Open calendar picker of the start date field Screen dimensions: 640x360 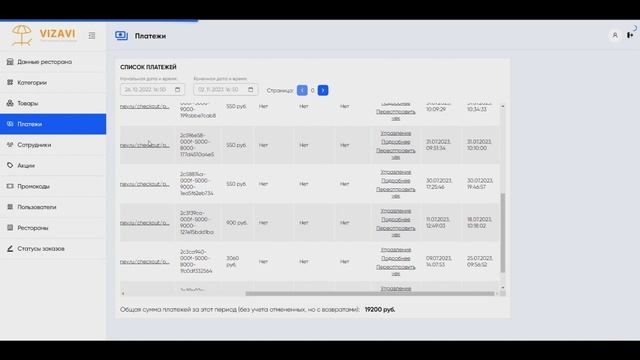(178, 89)
